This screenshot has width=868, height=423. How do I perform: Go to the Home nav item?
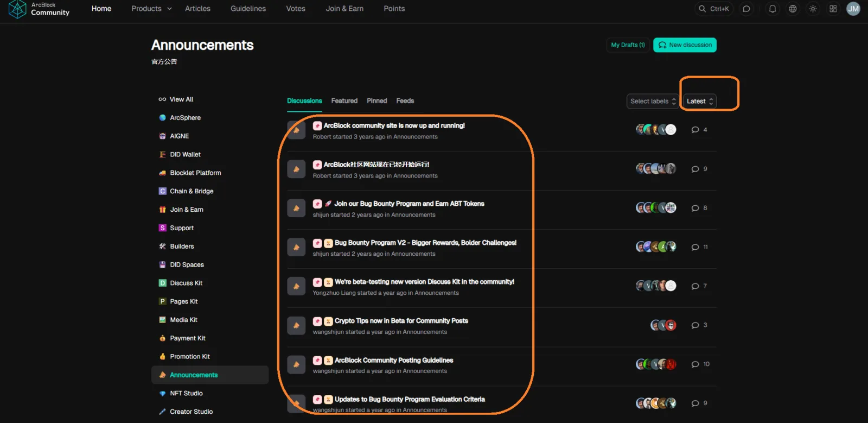pyautogui.click(x=101, y=9)
